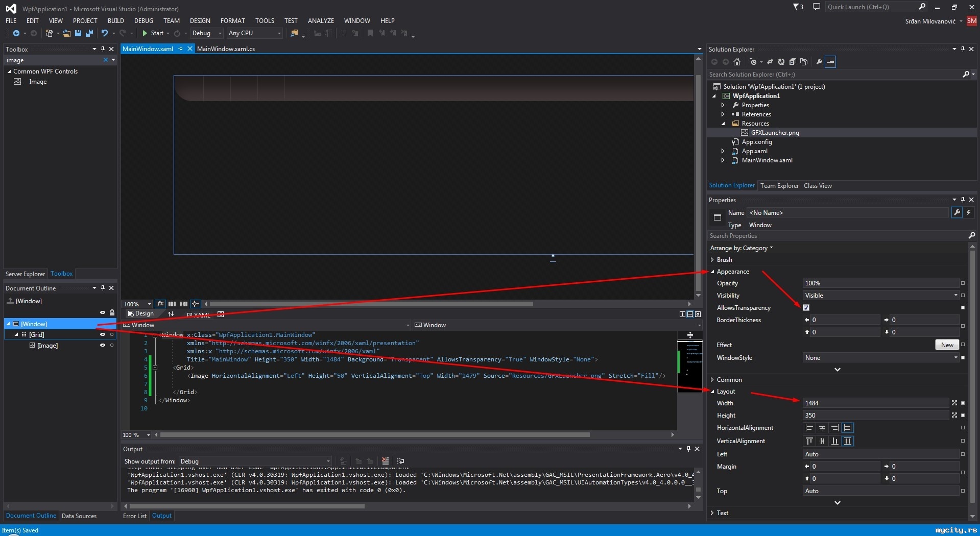The width and height of the screenshot is (980, 536).
Task: Switch to the MainWindow.xaml.cs tab
Action: point(226,49)
